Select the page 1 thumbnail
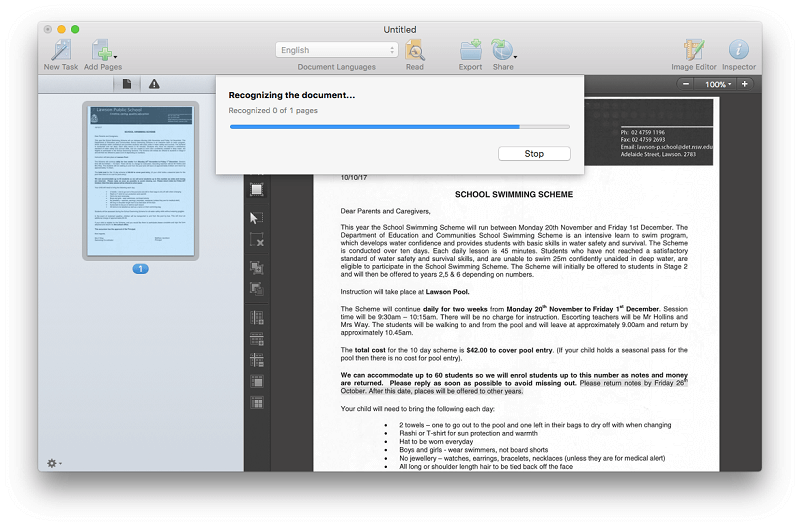Screen dimensions: 800x526 pyautogui.click(x=140, y=181)
